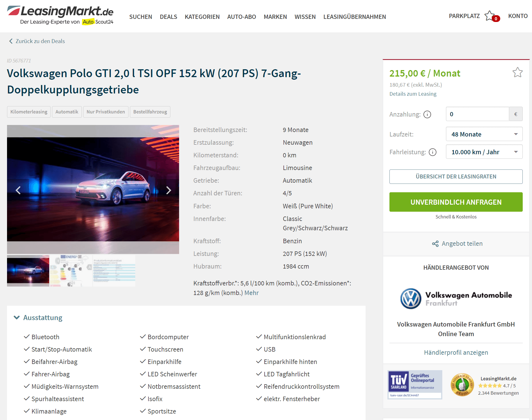This screenshot has height=420, width=532.
Task: Add offer to favorites via price star
Action: coord(517,73)
